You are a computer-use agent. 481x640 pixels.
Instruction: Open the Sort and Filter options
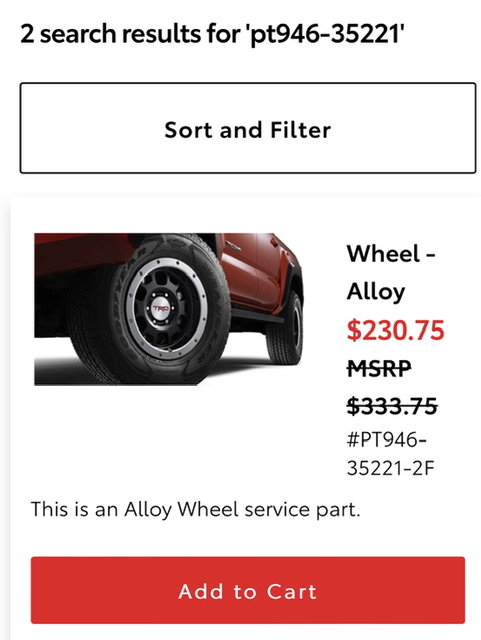(247, 128)
